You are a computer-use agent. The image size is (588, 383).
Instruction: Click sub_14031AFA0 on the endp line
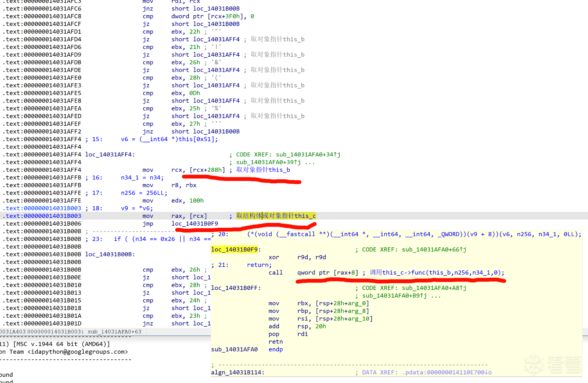[x=234, y=349]
